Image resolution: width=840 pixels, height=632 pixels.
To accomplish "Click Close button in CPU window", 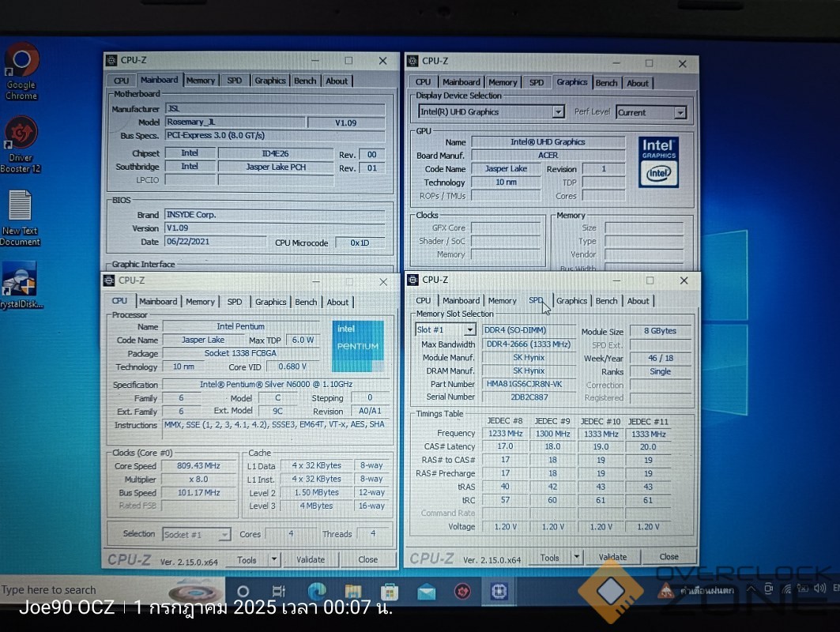I will click(x=368, y=559).
